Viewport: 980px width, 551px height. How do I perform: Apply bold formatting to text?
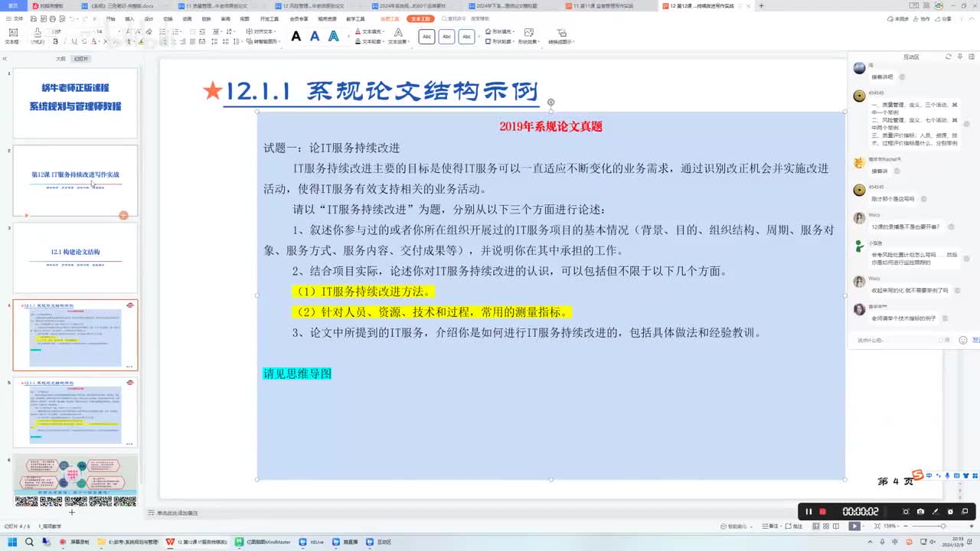click(x=55, y=41)
